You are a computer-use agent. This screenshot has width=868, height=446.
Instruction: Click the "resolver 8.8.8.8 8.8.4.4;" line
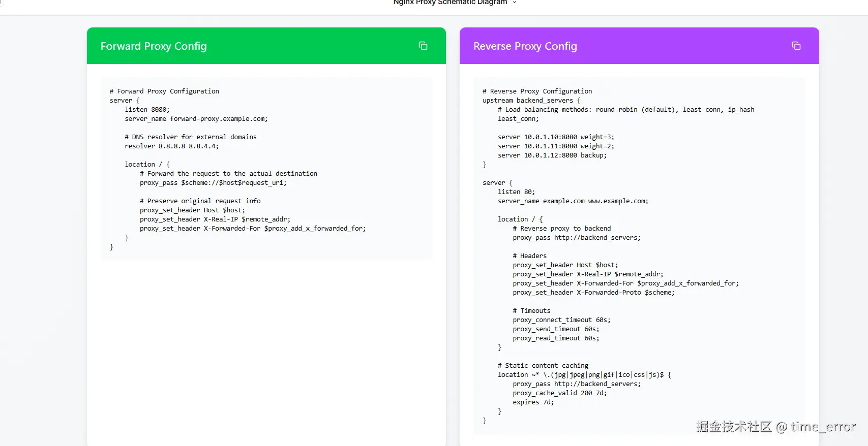click(x=172, y=146)
